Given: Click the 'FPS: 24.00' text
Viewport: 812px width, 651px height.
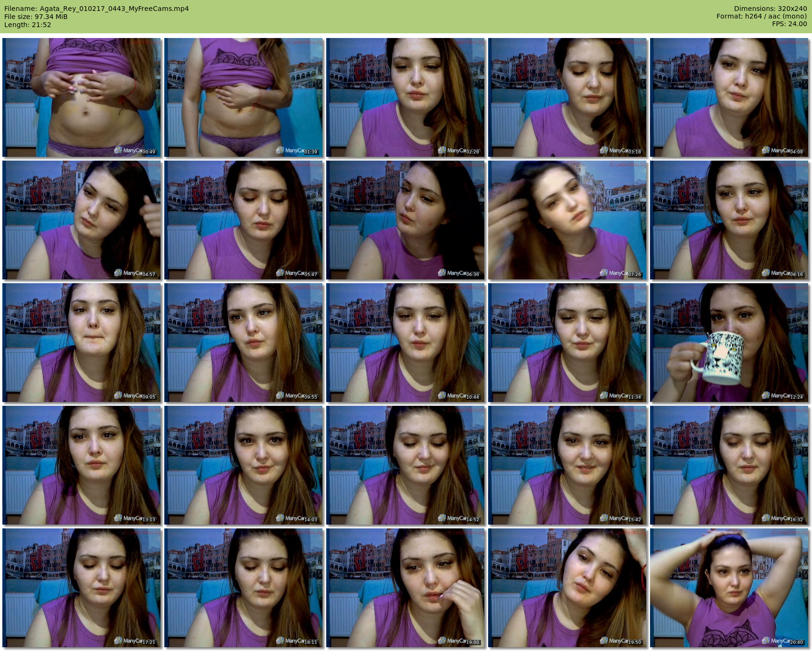Looking at the screenshot, I should (x=789, y=24).
